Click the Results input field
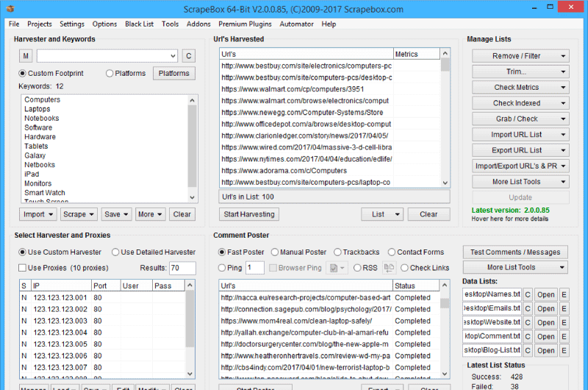The height and width of the screenshot is (390, 588). [182, 268]
